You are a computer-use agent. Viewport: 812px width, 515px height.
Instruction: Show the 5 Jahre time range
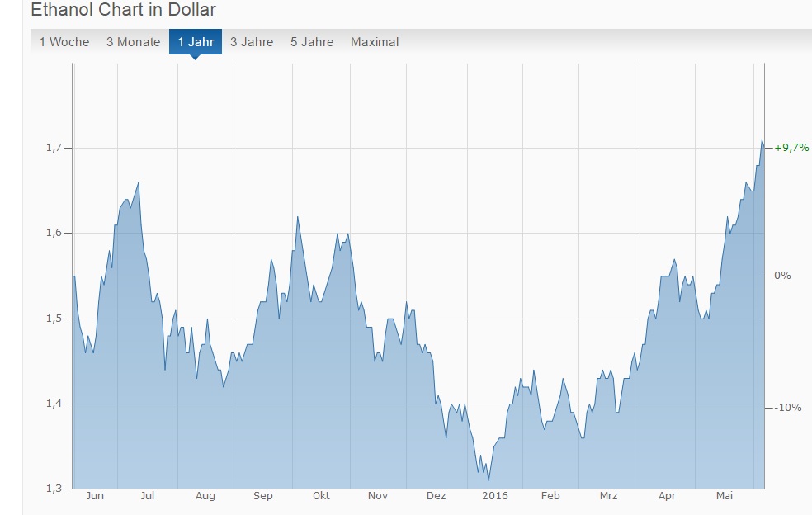tap(312, 42)
